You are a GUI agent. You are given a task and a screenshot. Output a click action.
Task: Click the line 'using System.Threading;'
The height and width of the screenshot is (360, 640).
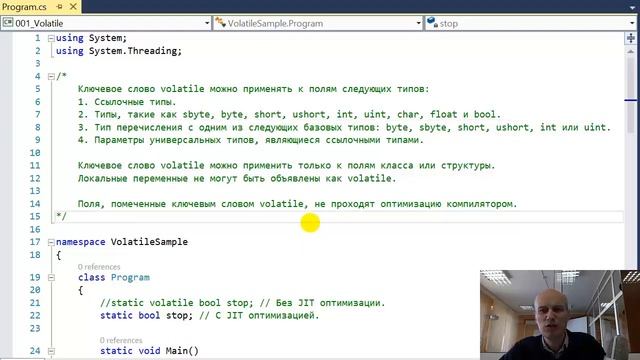click(x=119, y=51)
